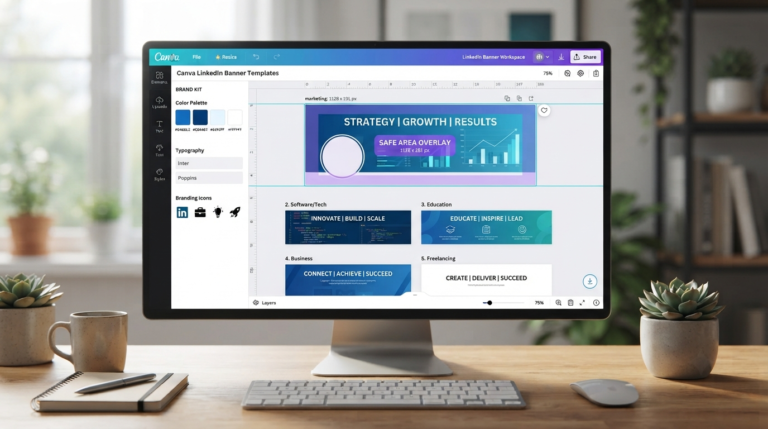The width and height of the screenshot is (768, 429).
Task: Click the duplicate page icon above banner
Action: [519, 98]
